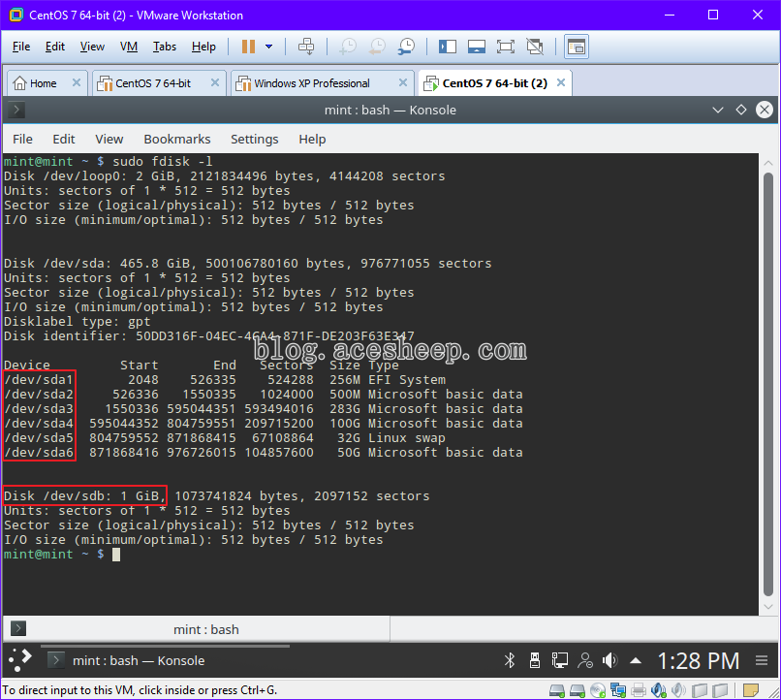Close the CentOS 7 64-bit (2) tab

point(561,82)
